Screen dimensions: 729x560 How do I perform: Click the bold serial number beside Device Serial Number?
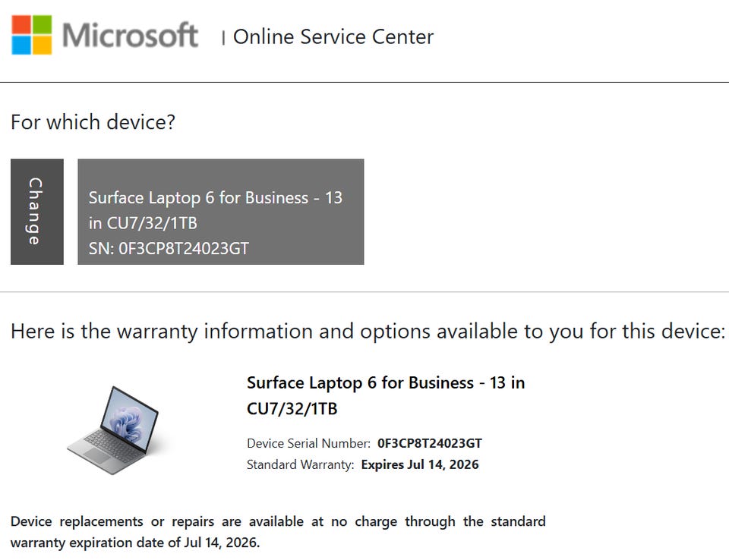coord(429,443)
